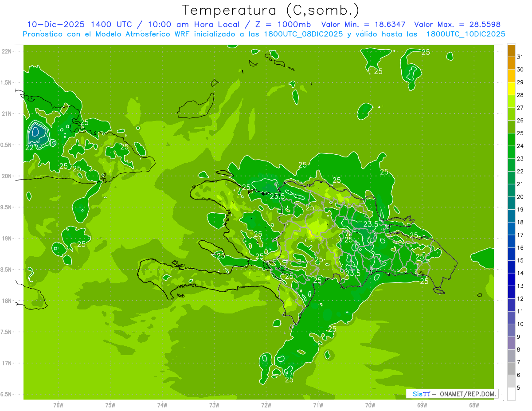Viewport: 532px width, 411px height.
Task: Click the white legend swatch below value 5
Action: pos(511,394)
